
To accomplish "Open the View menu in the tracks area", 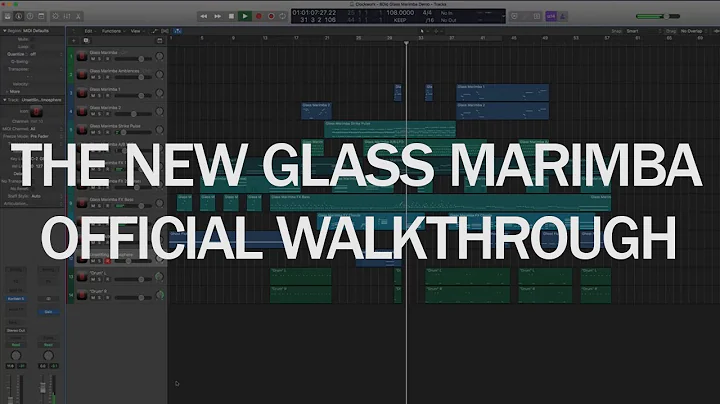I will pyautogui.click(x=136, y=31).
